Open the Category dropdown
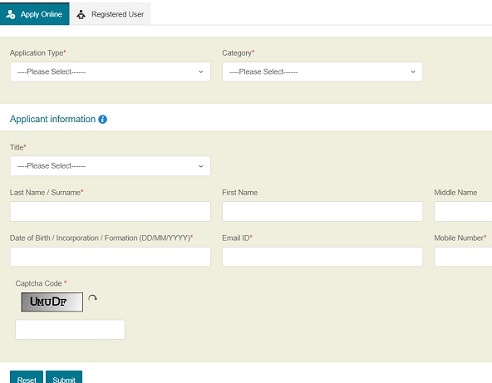Image resolution: width=492 pixels, height=383 pixels. 322,72
